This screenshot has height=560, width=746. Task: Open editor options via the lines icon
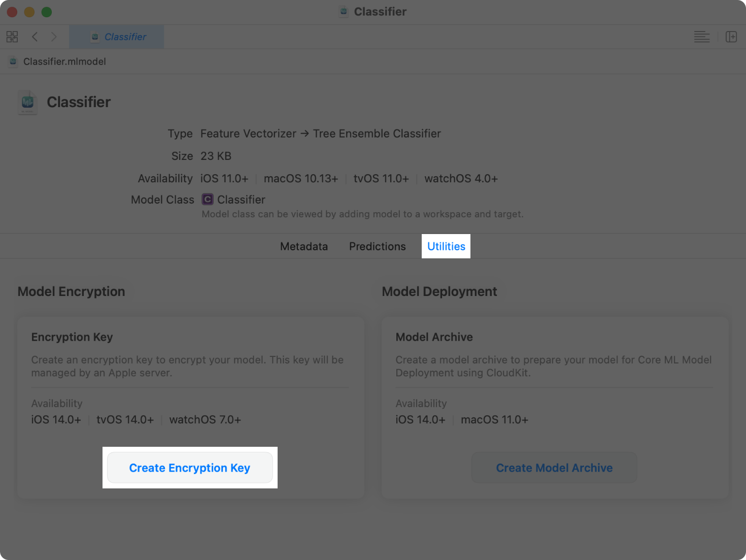click(702, 37)
